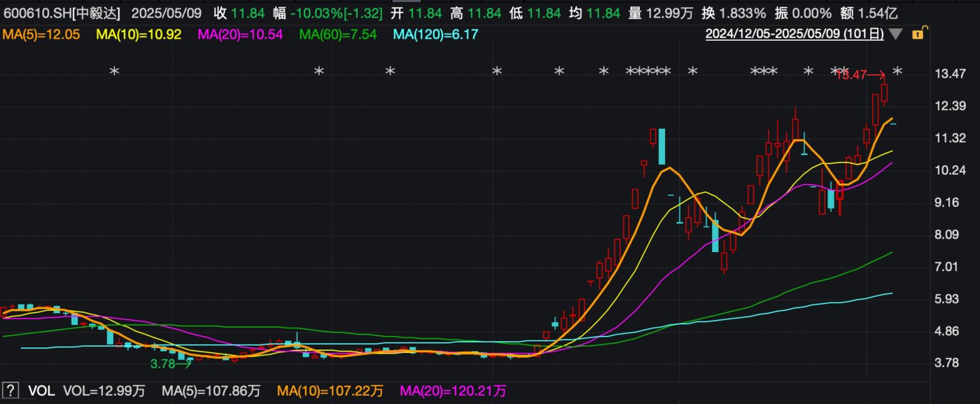This screenshot has width=980, height=404.
Task: Click the yellow padlock lock icon
Action: [918, 33]
